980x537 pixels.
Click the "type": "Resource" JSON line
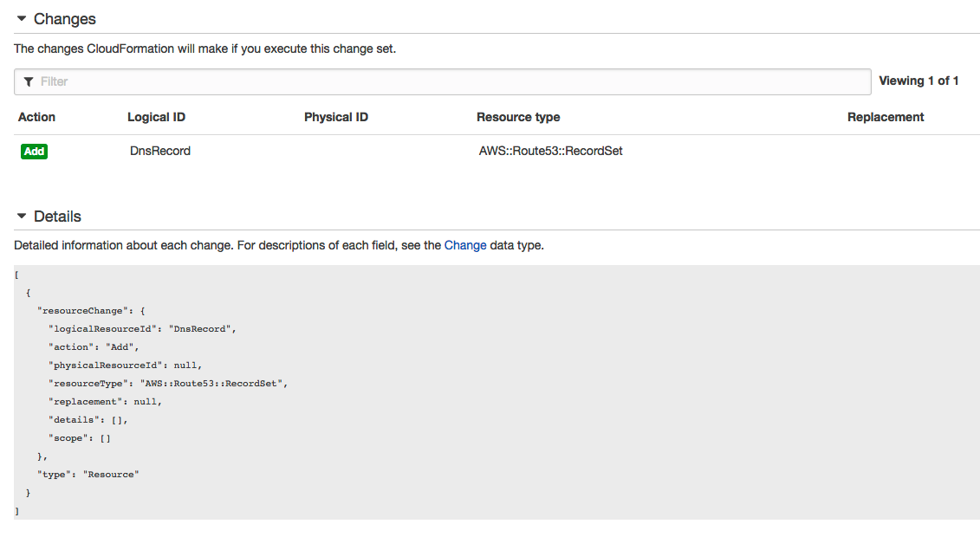coord(88,475)
